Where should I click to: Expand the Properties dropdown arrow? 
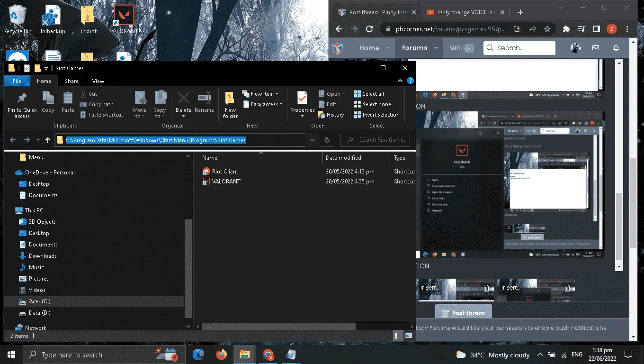click(x=302, y=116)
